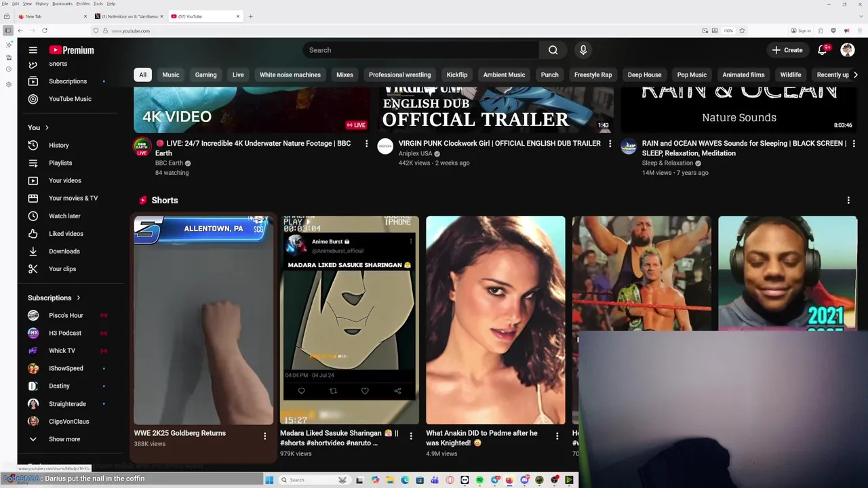Screen dimensions: 868x488
Task: Click the browser address bar URL
Action: click(x=131, y=30)
